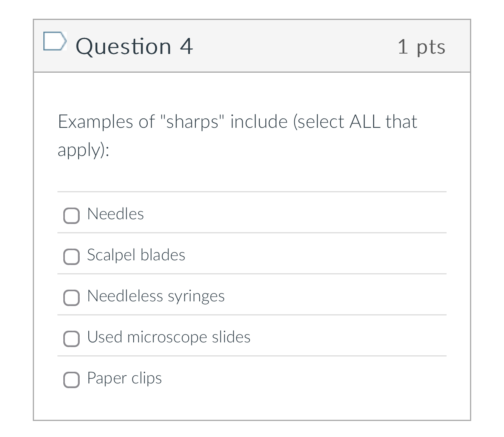Click the Needles answer label
504x437 pixels.
tap(116, 214)
